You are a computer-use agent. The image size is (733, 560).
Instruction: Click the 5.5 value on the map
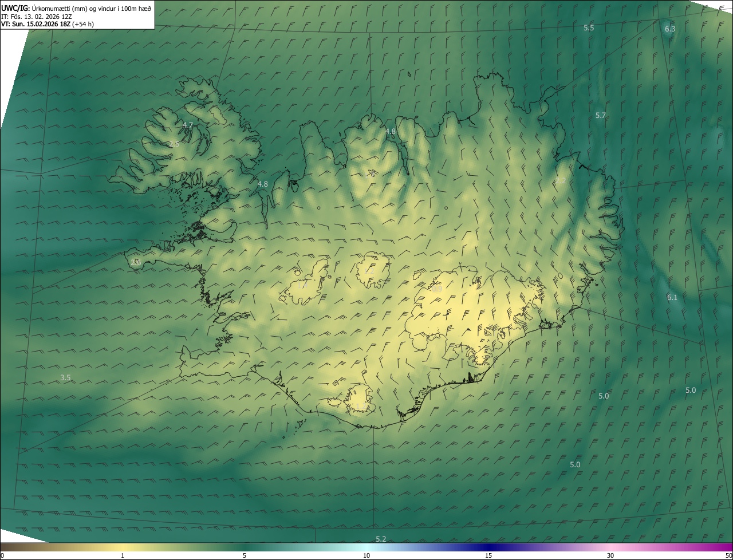[589, 28]
